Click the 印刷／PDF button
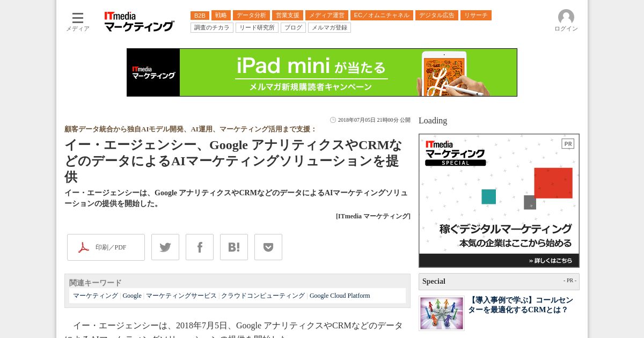 point(106,247)
